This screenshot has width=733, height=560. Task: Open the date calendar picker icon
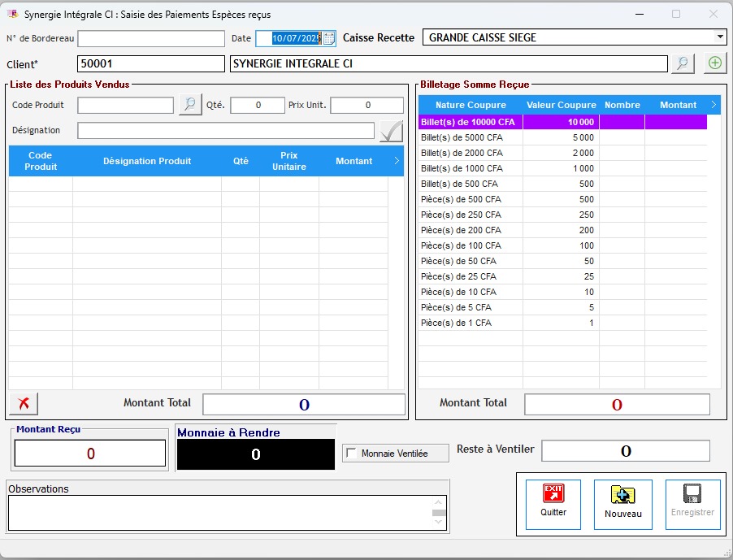point(328,38)
